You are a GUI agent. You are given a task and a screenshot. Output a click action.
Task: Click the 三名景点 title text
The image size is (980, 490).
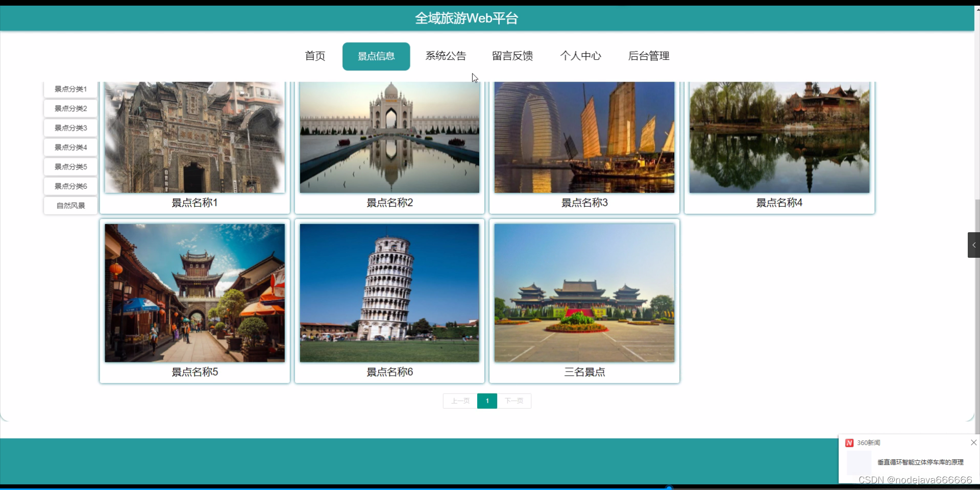[584, 372]
